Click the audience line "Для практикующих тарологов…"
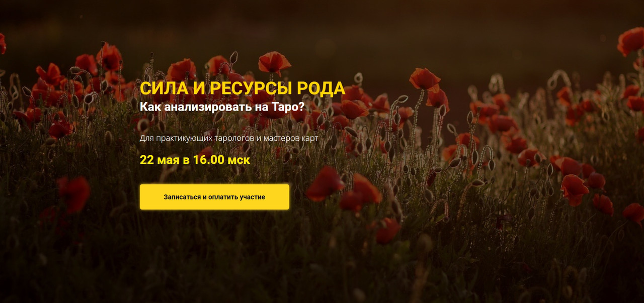This screenshot has width=644, height=303. tap(229, 138)
